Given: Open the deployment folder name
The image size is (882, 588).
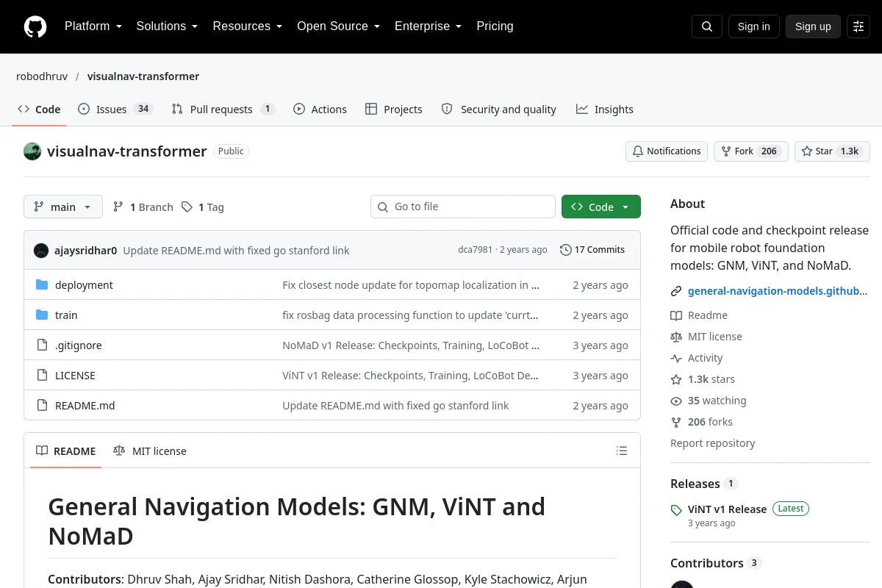Looking at the screenshot, I should click(84, 285).
